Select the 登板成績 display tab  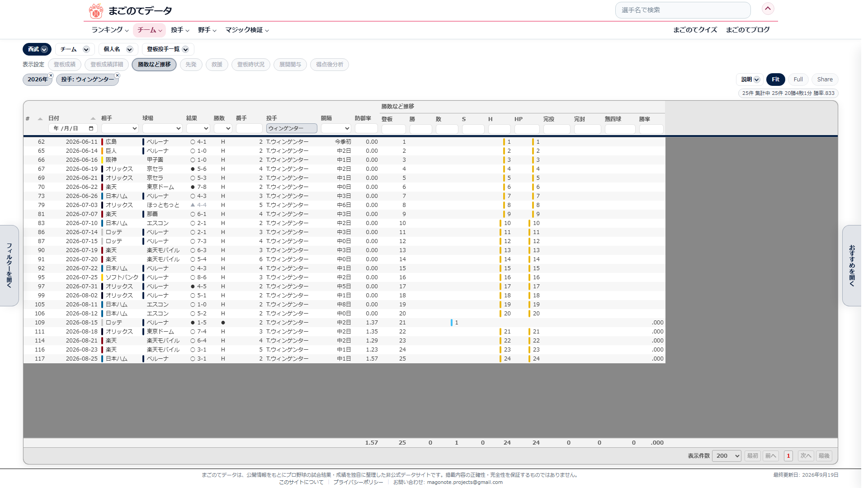click(65, 65)
